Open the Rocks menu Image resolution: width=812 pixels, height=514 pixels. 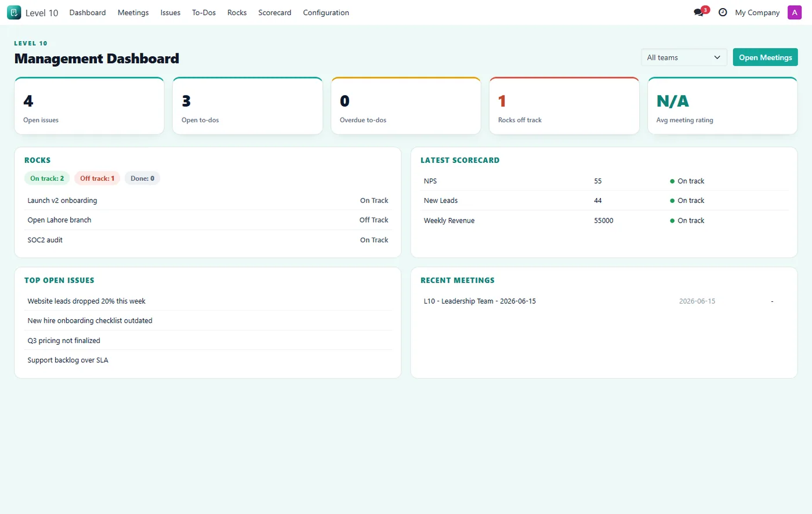237,12
